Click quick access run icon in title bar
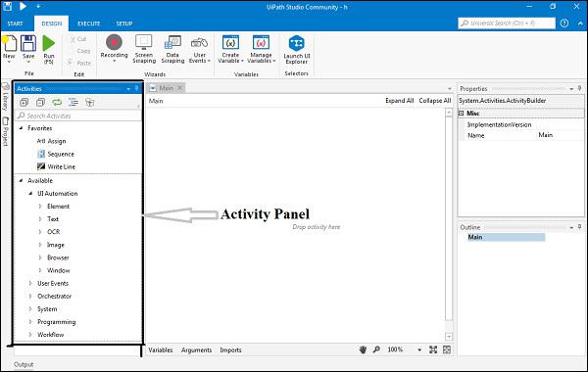 [x=23, y=6]
